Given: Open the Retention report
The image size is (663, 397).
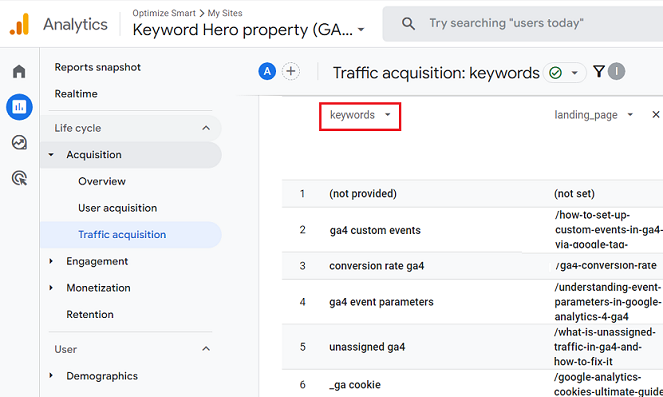Looking at the screenshot, I should [x=90, y=315].
